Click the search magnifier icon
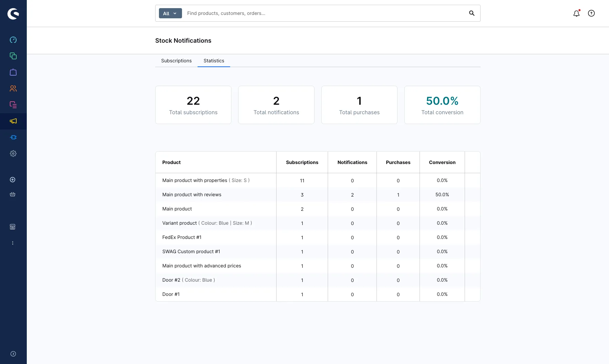The width and height of the screenshot is (609, 364). [472, 13]
